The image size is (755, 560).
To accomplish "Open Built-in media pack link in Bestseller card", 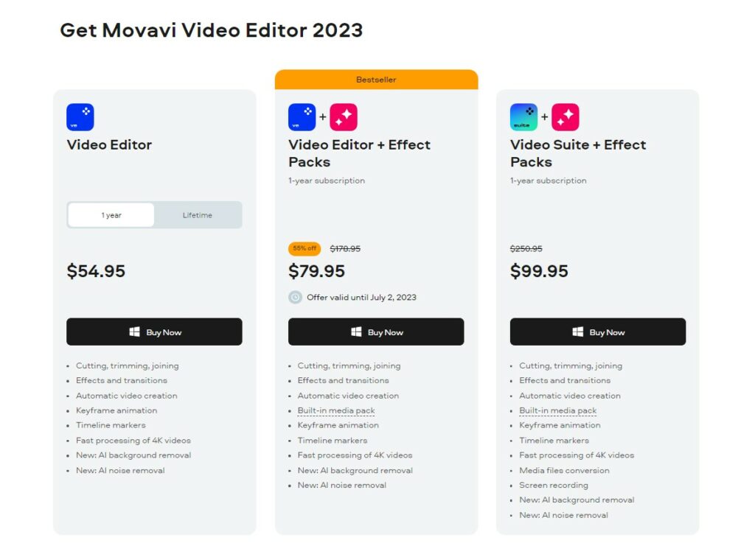I will pos(336,410).
